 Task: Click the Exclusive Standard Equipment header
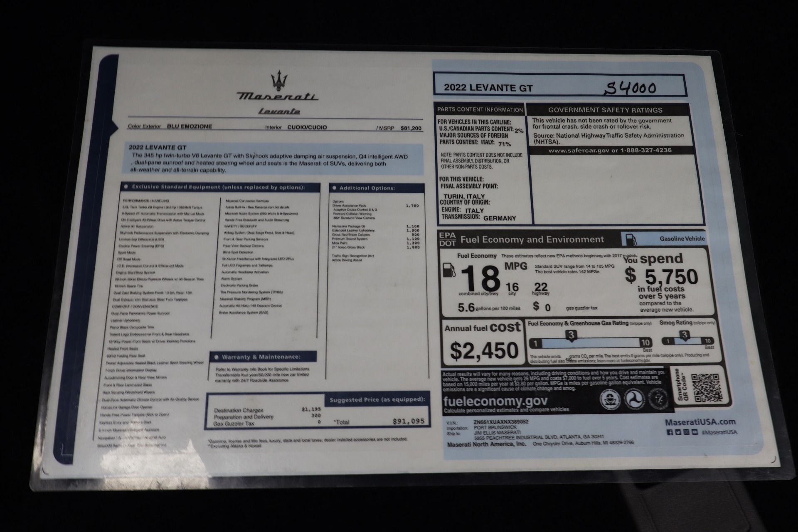point(221,187)
